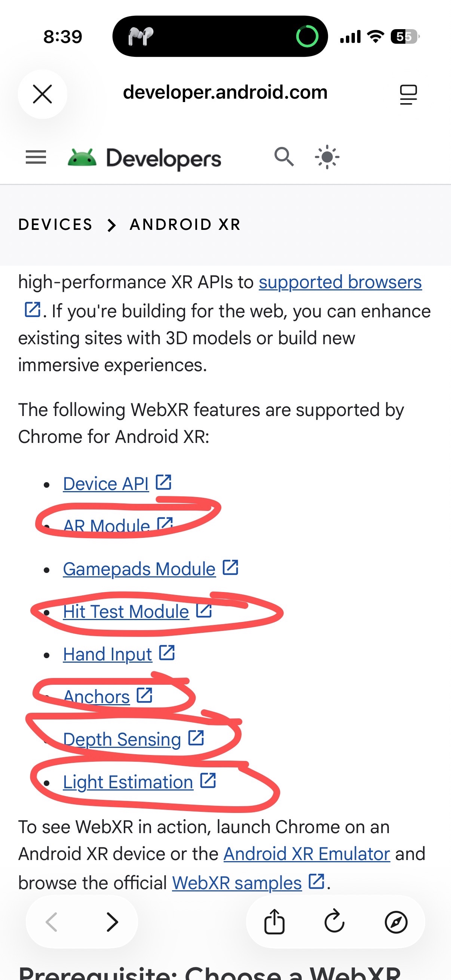
Task: Close the in-app browser with X button
Action: pos(42,94)
